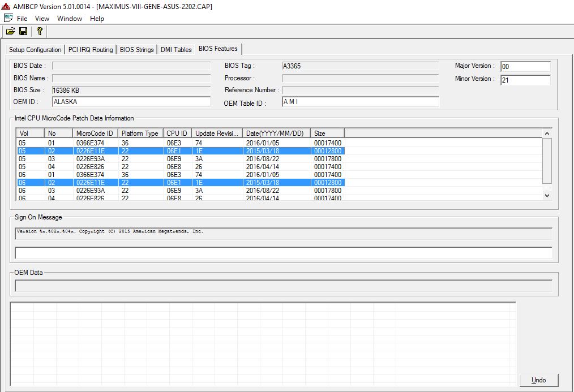574x392 pixels.
Task: Switch to Setup Configuration tab
Action: [35, 50]
